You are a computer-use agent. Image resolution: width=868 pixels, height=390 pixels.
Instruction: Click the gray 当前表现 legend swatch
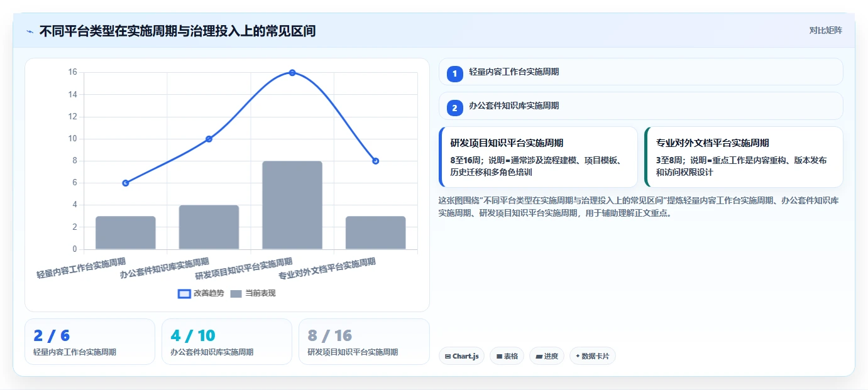pyautogui.click(x=236, y=293)
